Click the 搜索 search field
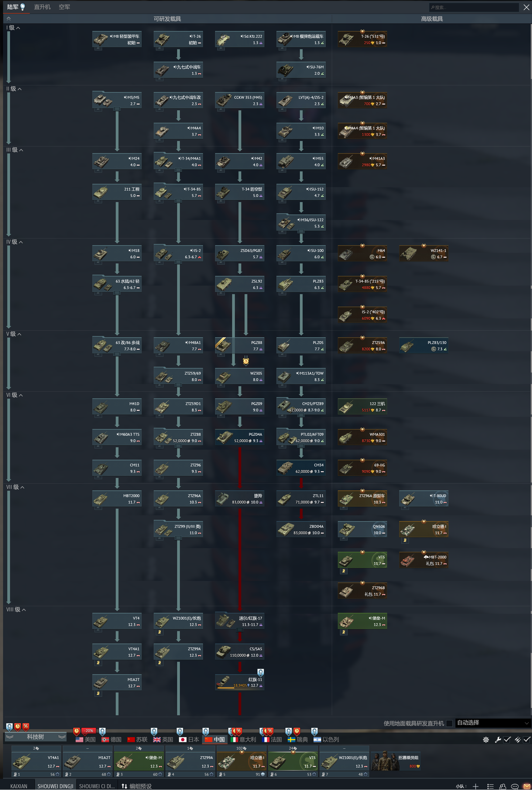This screenshot has height=790, width=532. (474, 7)
